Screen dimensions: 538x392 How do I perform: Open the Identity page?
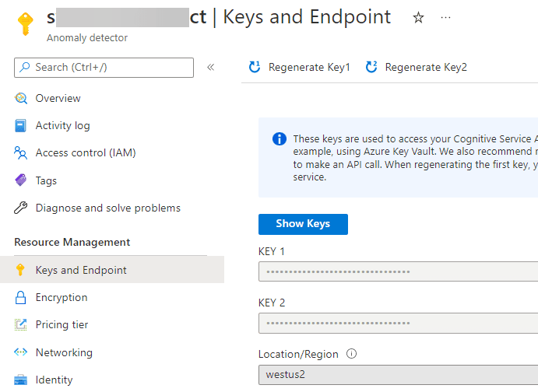click(x=55, y=380)
